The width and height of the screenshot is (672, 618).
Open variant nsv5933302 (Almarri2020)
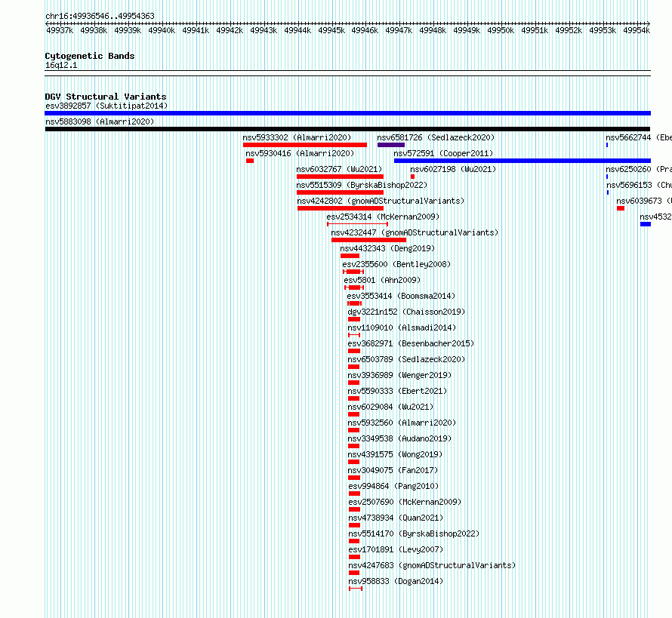(x=297, y=137)
